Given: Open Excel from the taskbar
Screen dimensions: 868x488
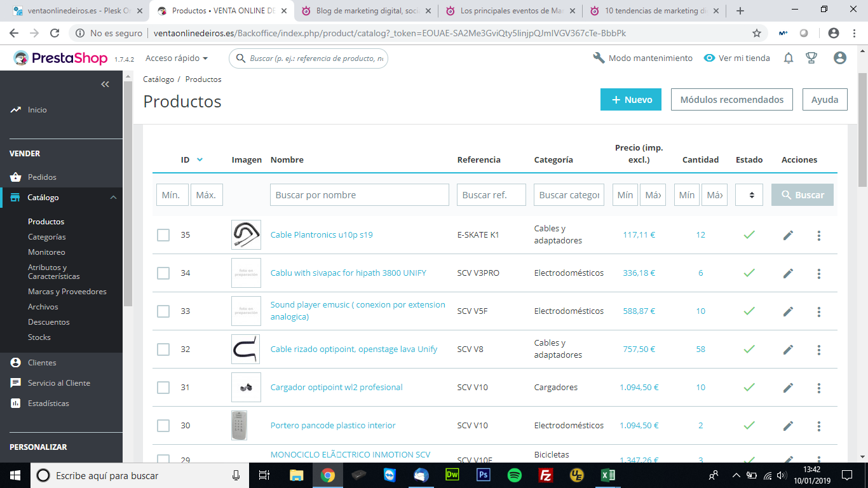Looking at the screenshot, I should [607, 475].
